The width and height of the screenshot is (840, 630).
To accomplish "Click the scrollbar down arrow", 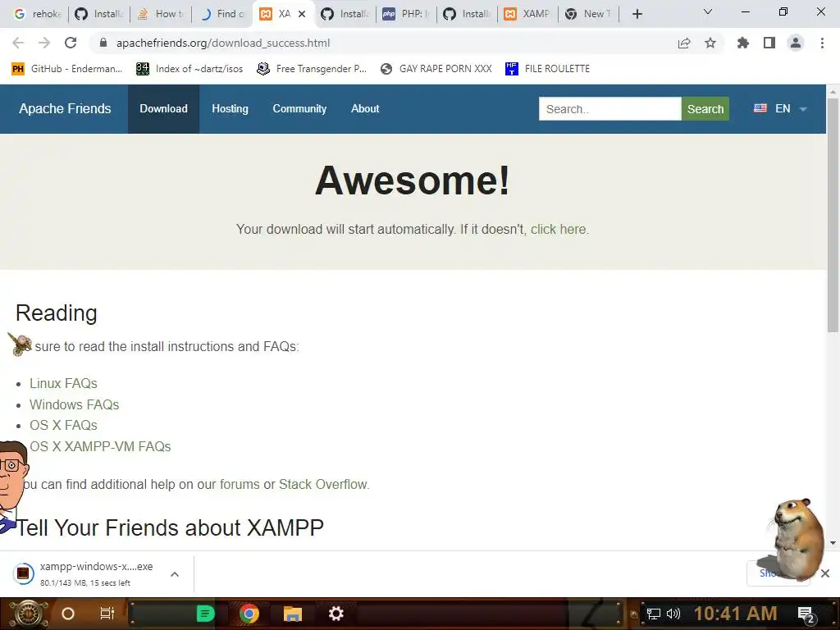I will click(833, 543).
